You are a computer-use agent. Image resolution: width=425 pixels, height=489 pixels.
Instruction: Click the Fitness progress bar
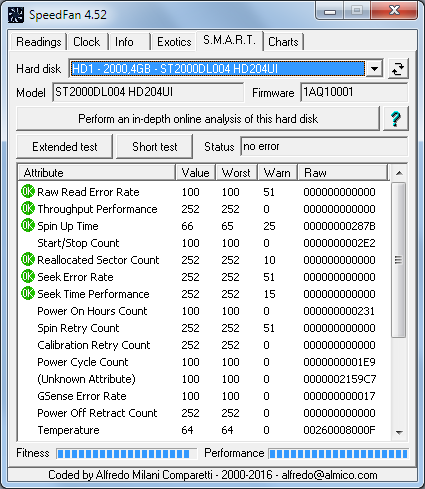tap(127, 454)
